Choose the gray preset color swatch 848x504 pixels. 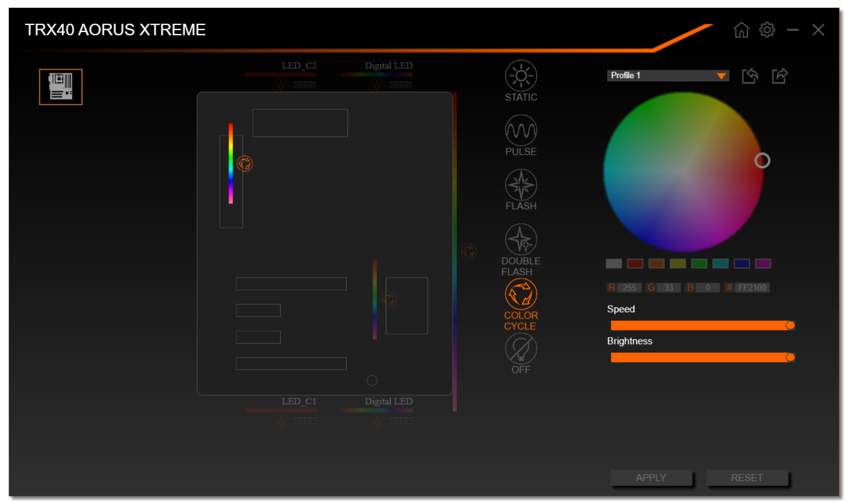click(x=614, y=264)
